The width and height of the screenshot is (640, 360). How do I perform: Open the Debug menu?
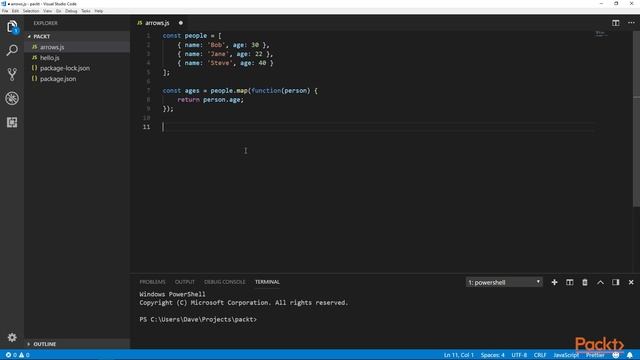[x=71, y=11]
